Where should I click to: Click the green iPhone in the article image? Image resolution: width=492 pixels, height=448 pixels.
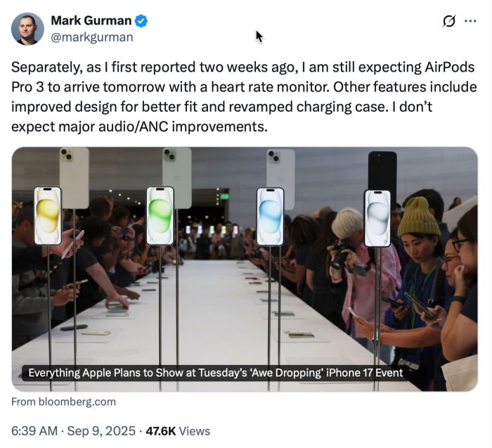click(x=160, y=215)
